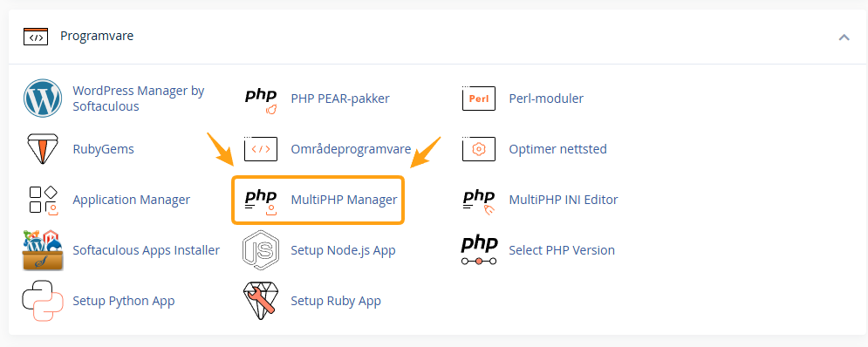Screen dimensions: 868x347
Task: Open the WordPress Manager logo icon
Action: pyautogui.click(x=43, y=99)
